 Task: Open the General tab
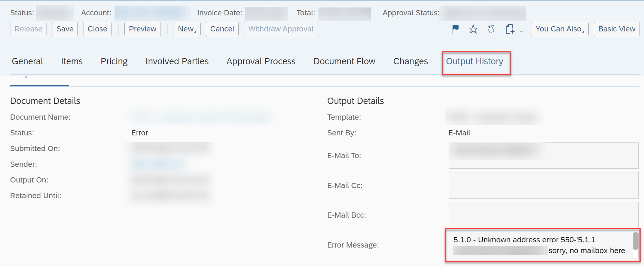(x=27, y=61)
